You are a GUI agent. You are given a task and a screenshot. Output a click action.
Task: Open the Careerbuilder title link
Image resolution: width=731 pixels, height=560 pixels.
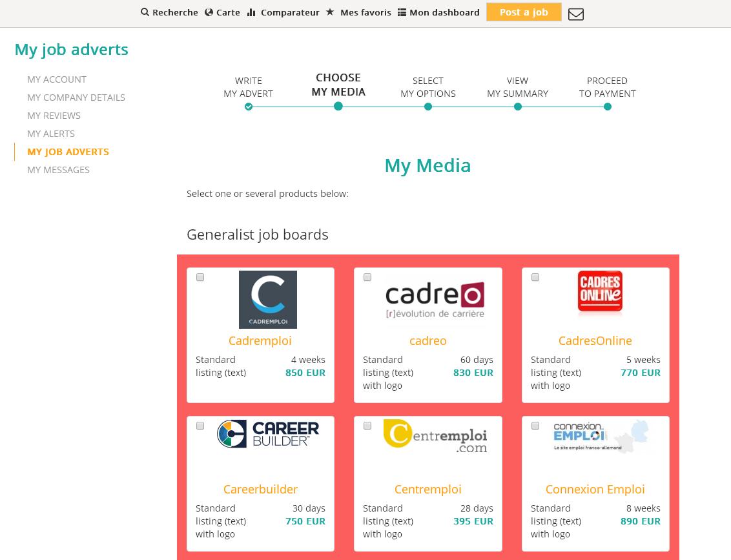click(260, 489)
